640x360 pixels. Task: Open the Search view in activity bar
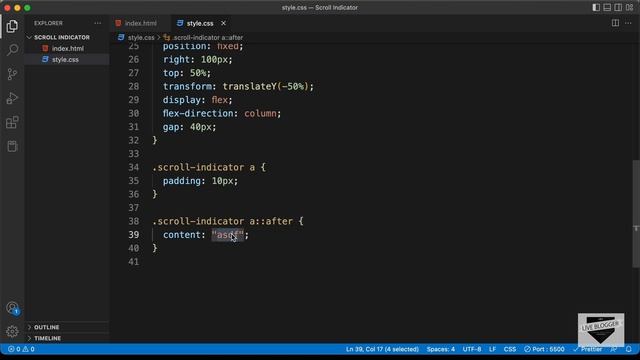tap(12, 50)
